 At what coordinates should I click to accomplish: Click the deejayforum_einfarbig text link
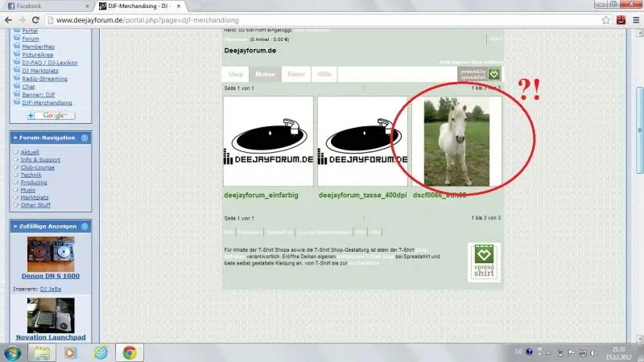pos(261,195)
